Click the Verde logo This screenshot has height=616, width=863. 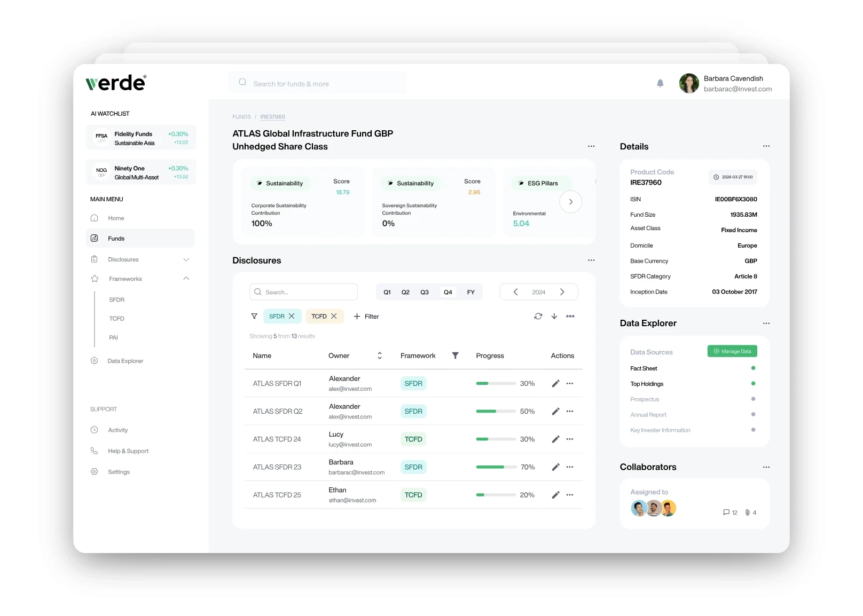[x=116, y=83]
